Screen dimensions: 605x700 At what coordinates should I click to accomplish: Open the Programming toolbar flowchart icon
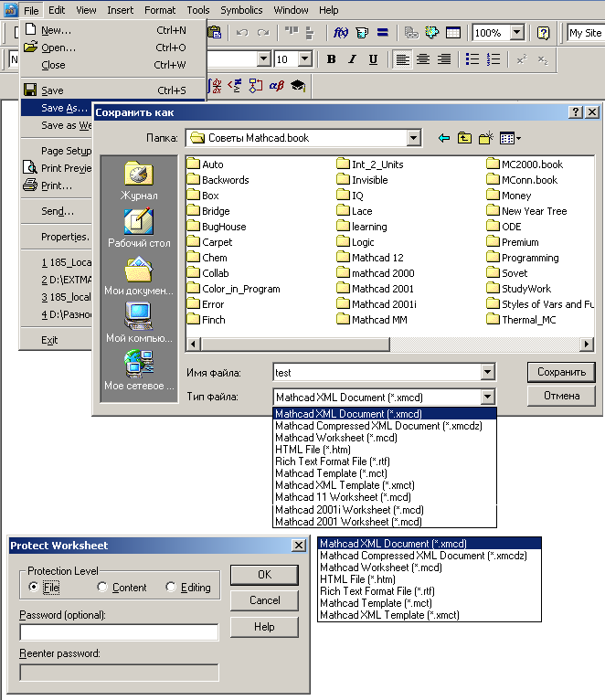tap(255, 86)
